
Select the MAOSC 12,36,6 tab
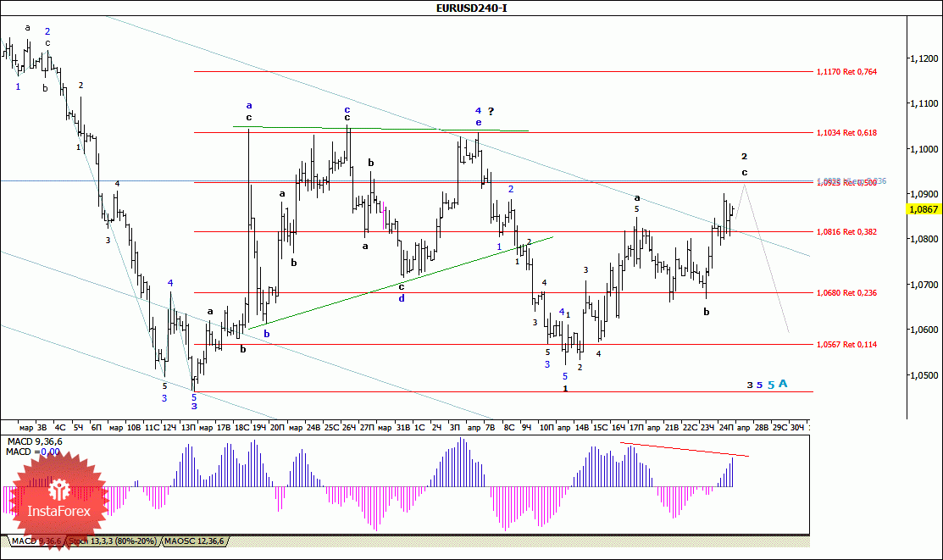coord(194,541)
